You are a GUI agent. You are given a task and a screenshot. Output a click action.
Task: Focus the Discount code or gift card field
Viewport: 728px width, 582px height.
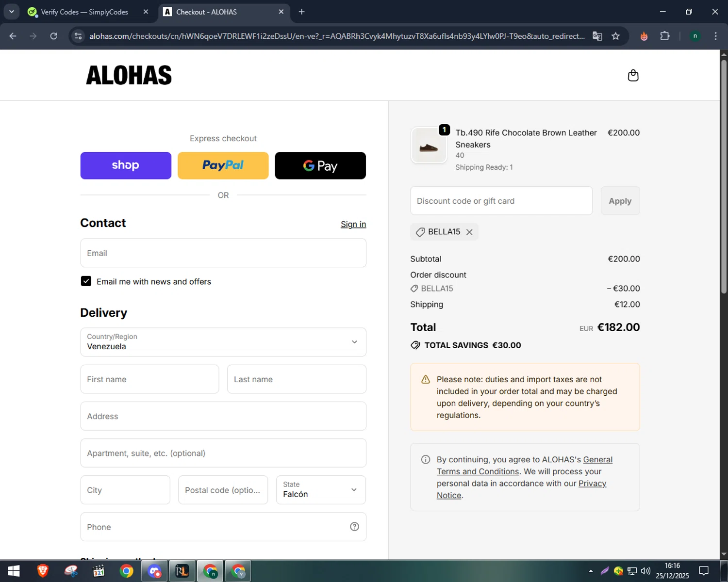click(501, 201)
